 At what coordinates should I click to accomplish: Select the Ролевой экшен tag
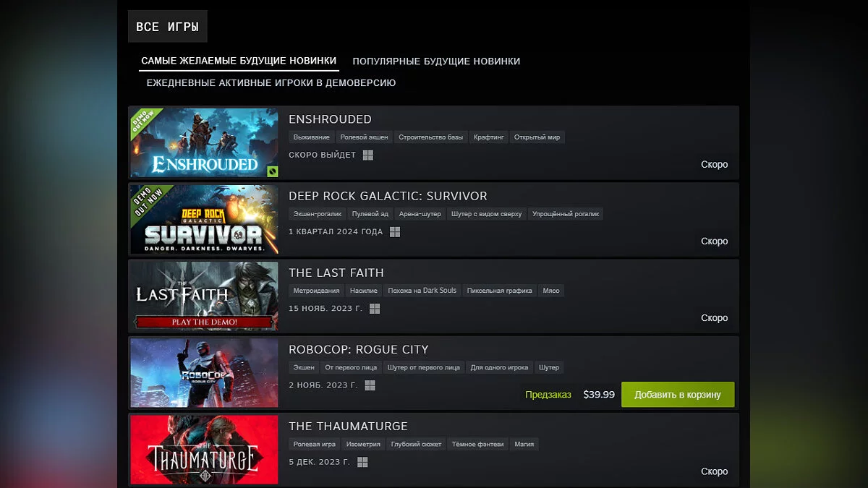point(365,137)
